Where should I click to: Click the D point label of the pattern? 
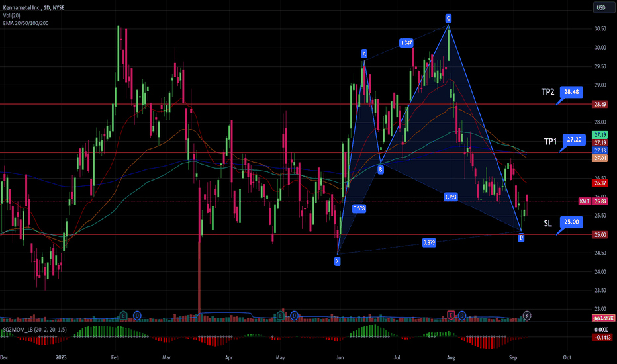pyautogui.click(x=521, y=238)
